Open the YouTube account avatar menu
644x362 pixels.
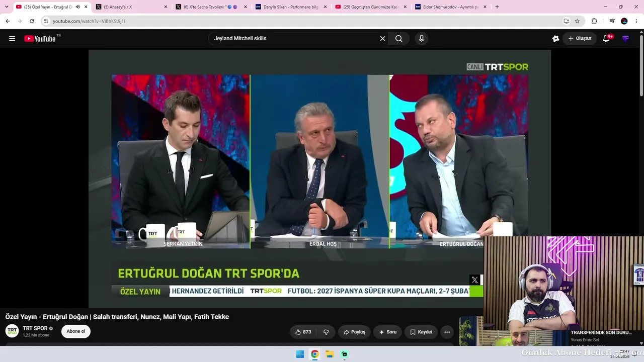[x=625, y=39]
